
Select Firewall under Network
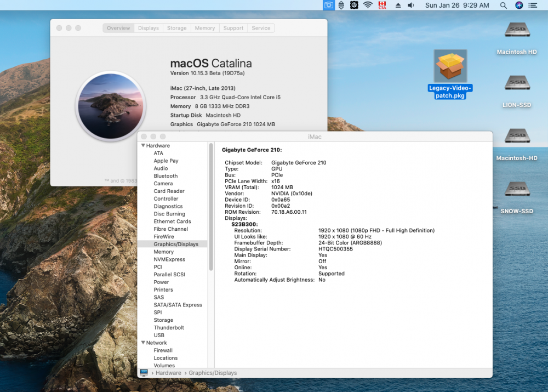163,350
